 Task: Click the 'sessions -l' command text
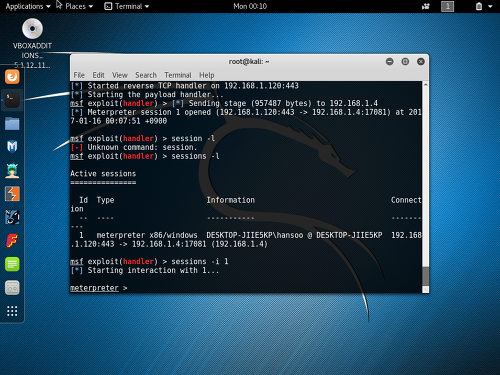tap(195, 156)
